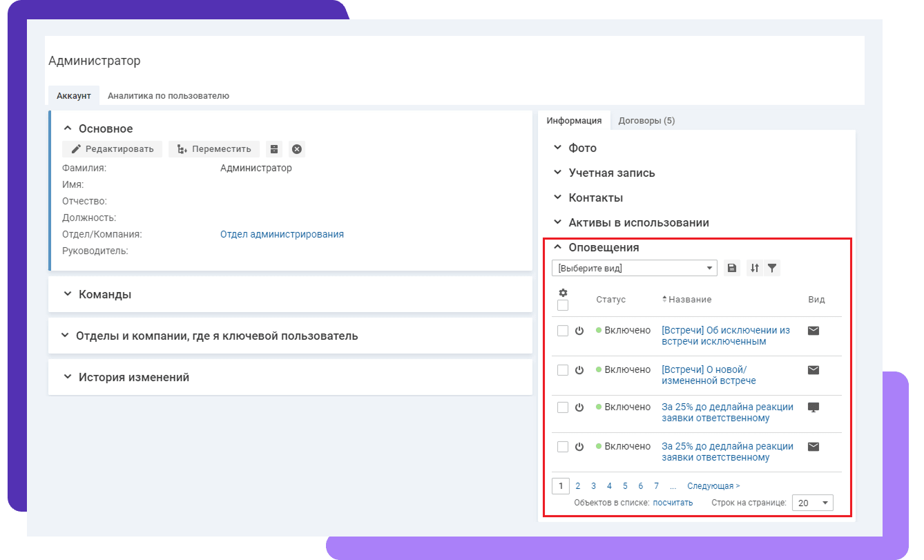Open the sort settings icon in Оповещения
Screen dimensions: 924x560
pyautogui.click(x=755, y=268)
